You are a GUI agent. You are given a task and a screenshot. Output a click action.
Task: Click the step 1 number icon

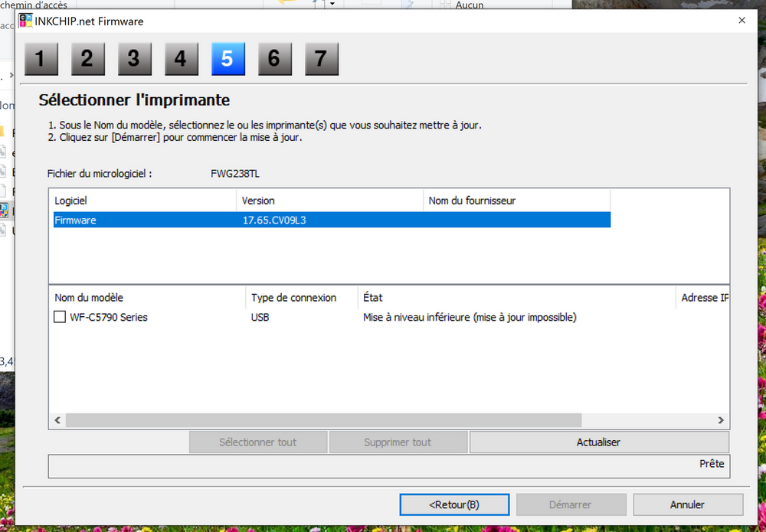pyautogui.click(x=41, y=59)
